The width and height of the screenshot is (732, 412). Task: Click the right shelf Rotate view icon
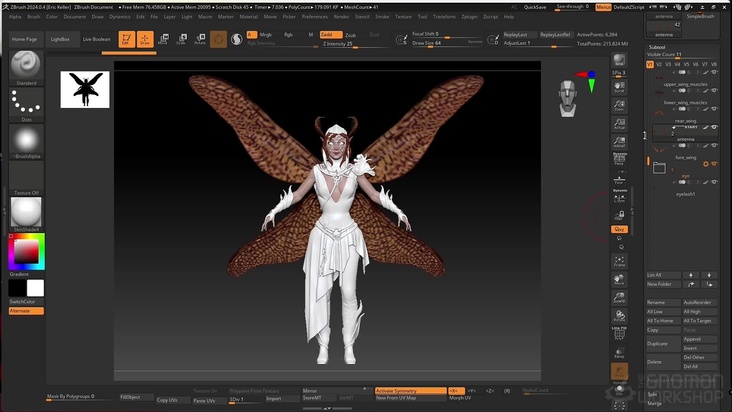[619, 316]
